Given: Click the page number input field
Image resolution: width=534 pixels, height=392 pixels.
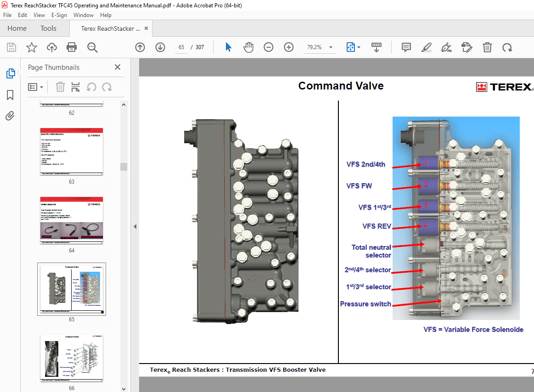Looking at the screenshot, I should pyautogui.click(x=182, y=47).
